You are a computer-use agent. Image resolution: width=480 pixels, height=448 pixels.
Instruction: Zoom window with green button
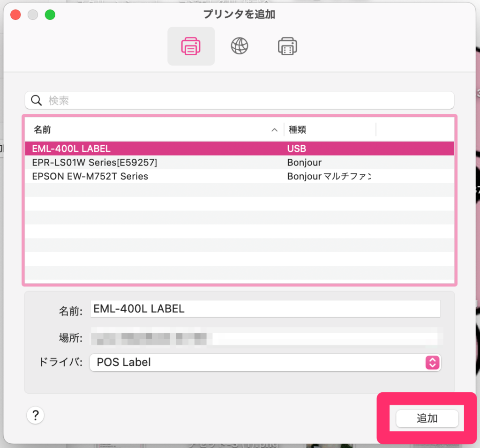pos(50,15)
